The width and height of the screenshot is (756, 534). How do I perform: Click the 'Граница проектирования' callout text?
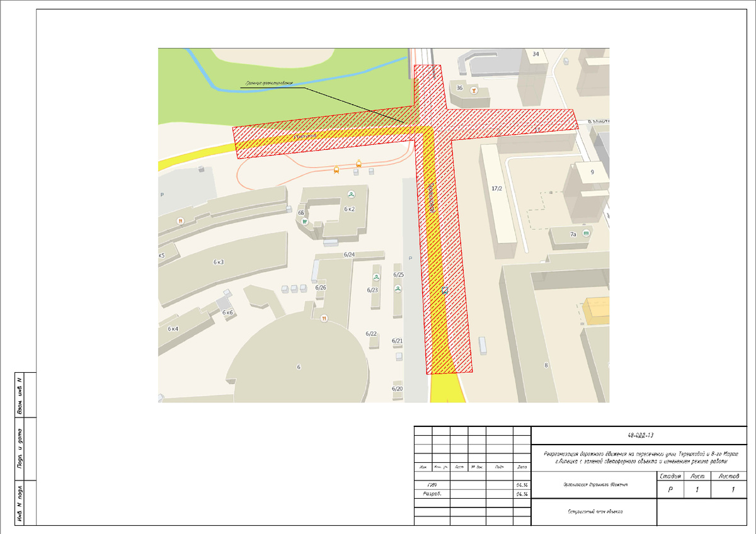[270, 84]
